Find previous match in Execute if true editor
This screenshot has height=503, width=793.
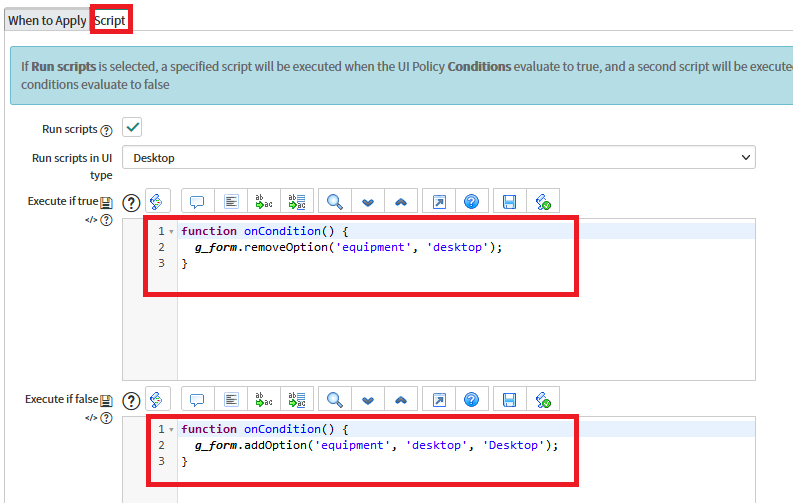(x=401, y=201)
